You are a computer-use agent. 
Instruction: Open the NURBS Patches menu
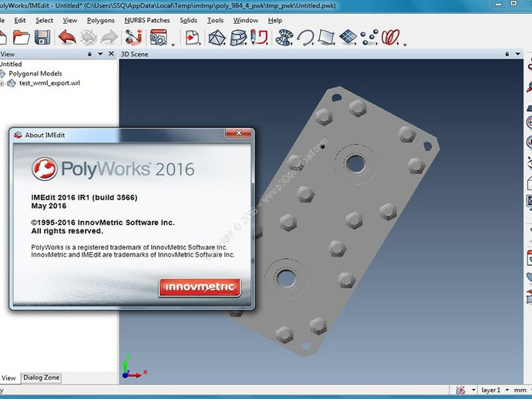click(147, 20)
